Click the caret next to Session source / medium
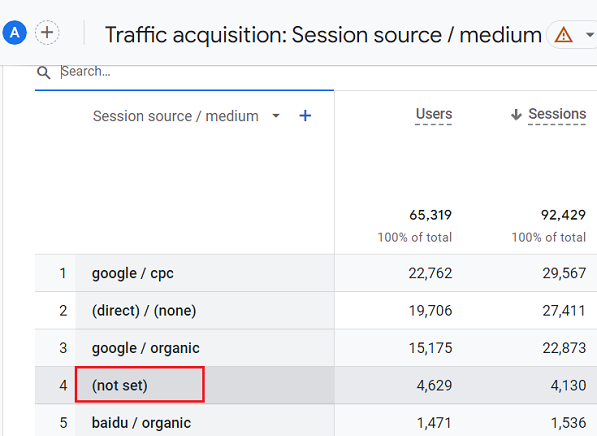This screenshot has height=436, width=597. 276,115
